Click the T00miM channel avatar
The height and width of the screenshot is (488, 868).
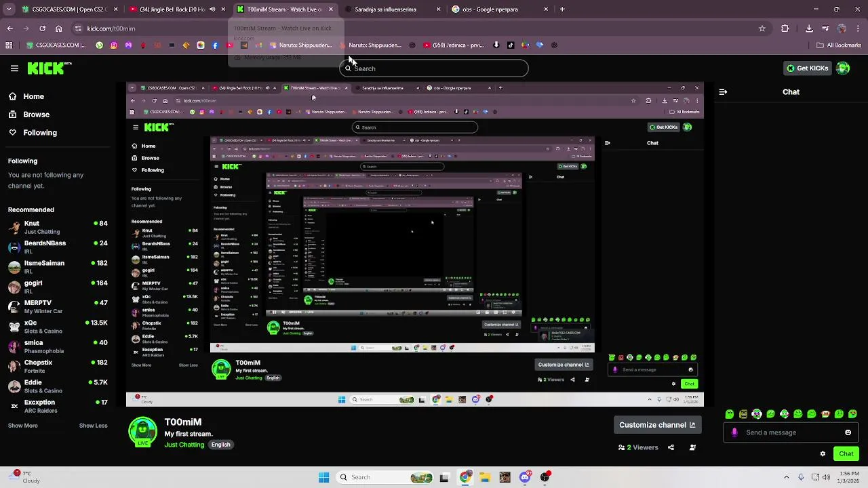pos(142,432)
